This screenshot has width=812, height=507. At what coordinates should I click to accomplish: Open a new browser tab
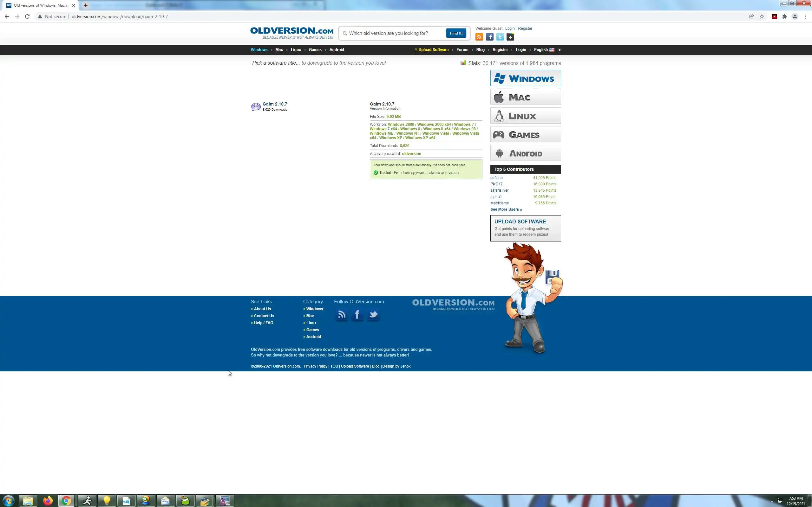86,5
